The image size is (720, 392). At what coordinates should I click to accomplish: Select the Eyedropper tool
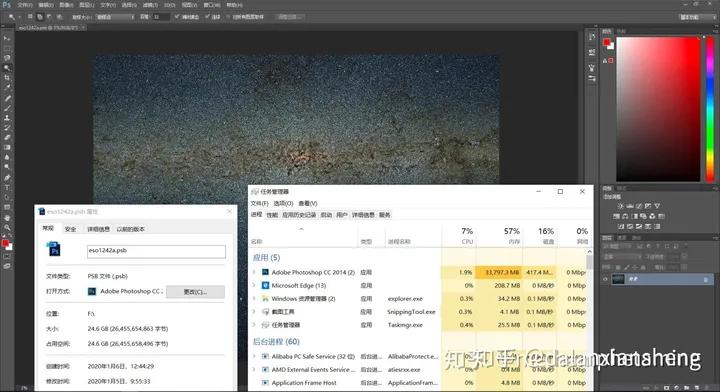[6, 88]
